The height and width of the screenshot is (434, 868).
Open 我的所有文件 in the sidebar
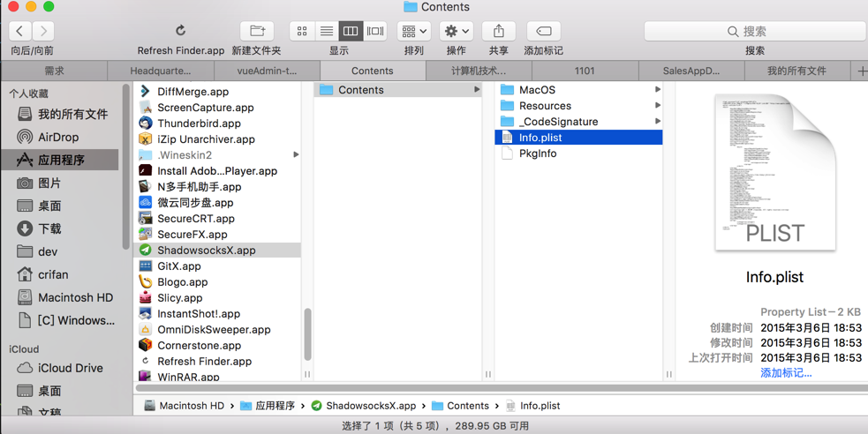click(62, 114)
